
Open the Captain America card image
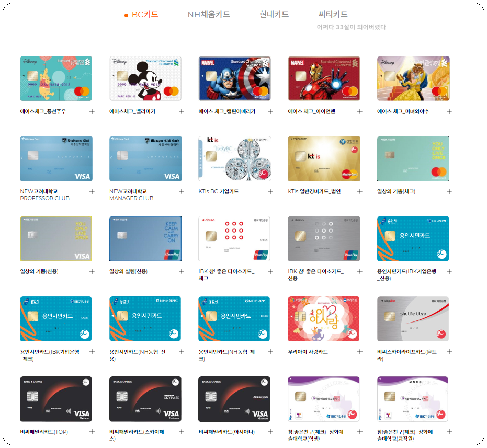pos(234,78)
